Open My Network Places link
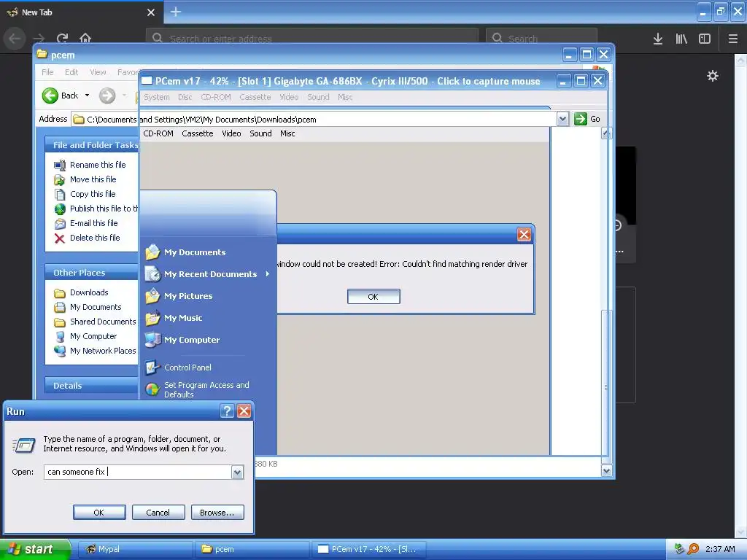 point(103,351)
